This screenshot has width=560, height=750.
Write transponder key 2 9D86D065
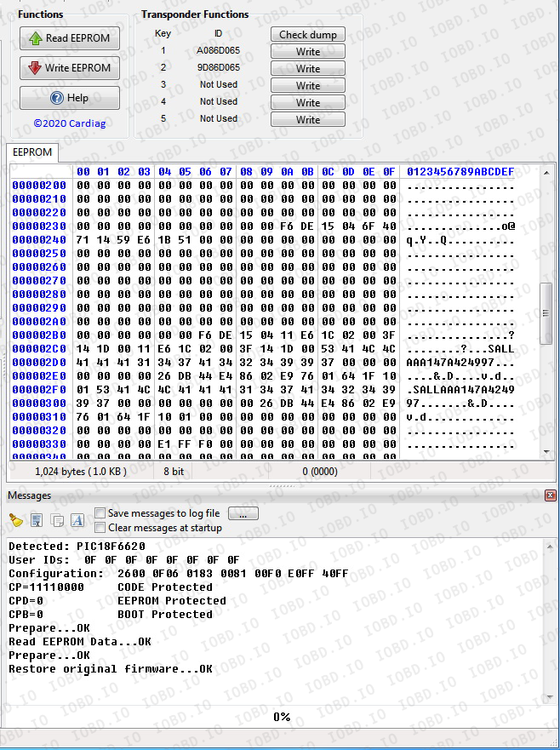(x=308, y=68)
